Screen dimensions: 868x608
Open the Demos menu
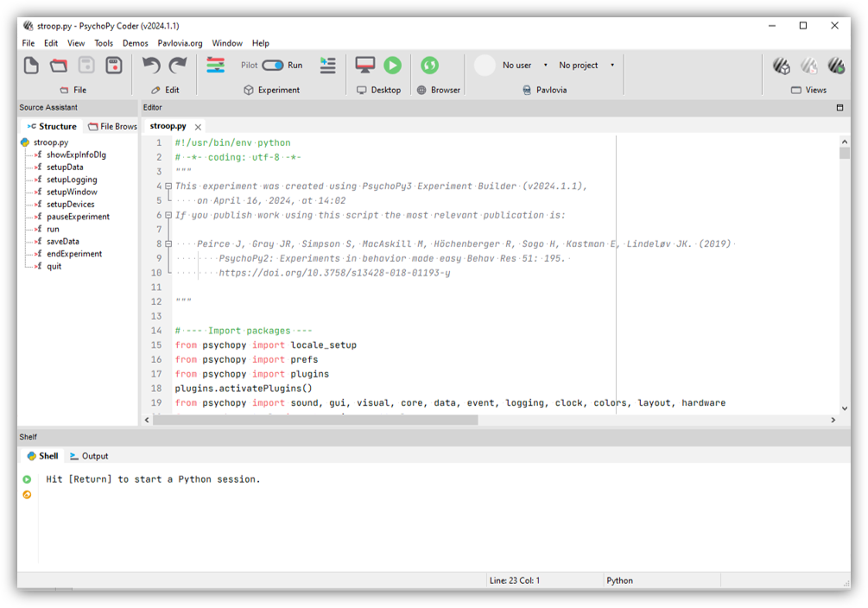tap(135, 43)
